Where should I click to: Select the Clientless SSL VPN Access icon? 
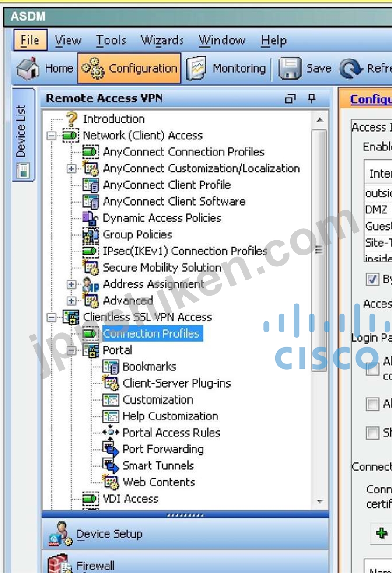tap(71, 317)
